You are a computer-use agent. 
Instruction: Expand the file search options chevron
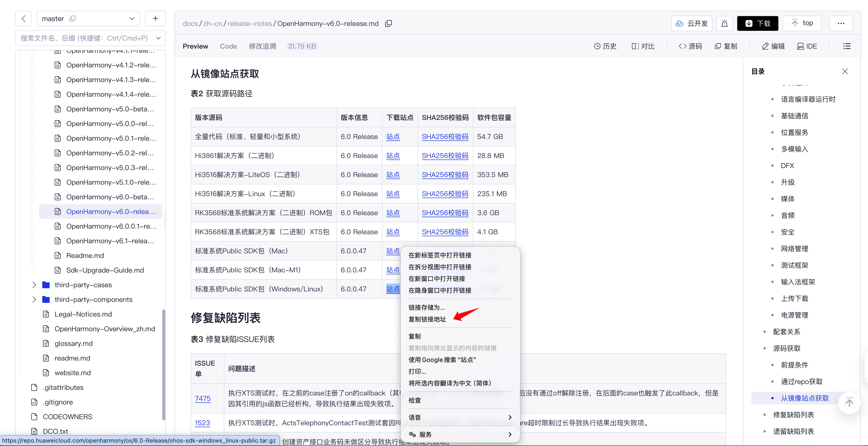pos(158,38)
